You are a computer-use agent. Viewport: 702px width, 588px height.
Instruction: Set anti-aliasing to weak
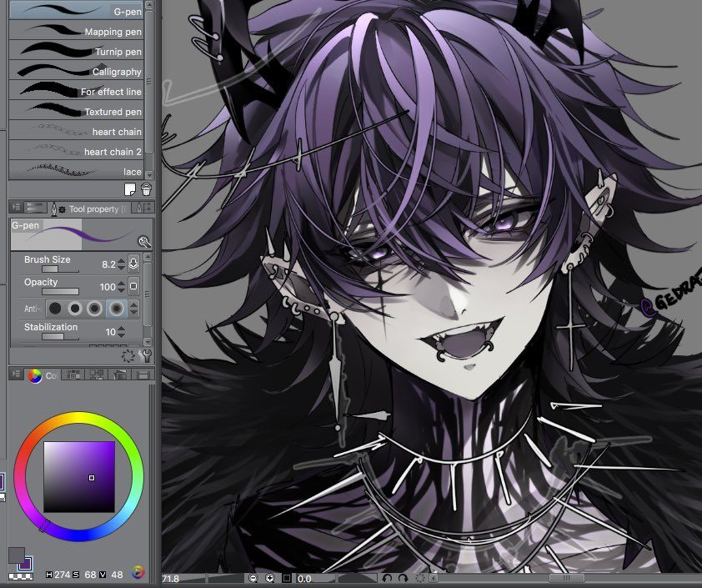pyautogui.click(x=75, y=308)
